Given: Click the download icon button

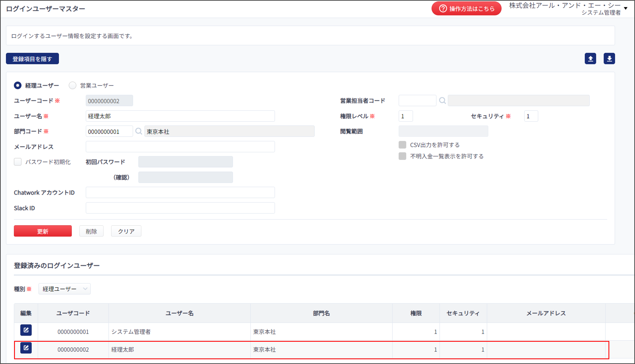Looking at the screenshot, I should [609, 58].
